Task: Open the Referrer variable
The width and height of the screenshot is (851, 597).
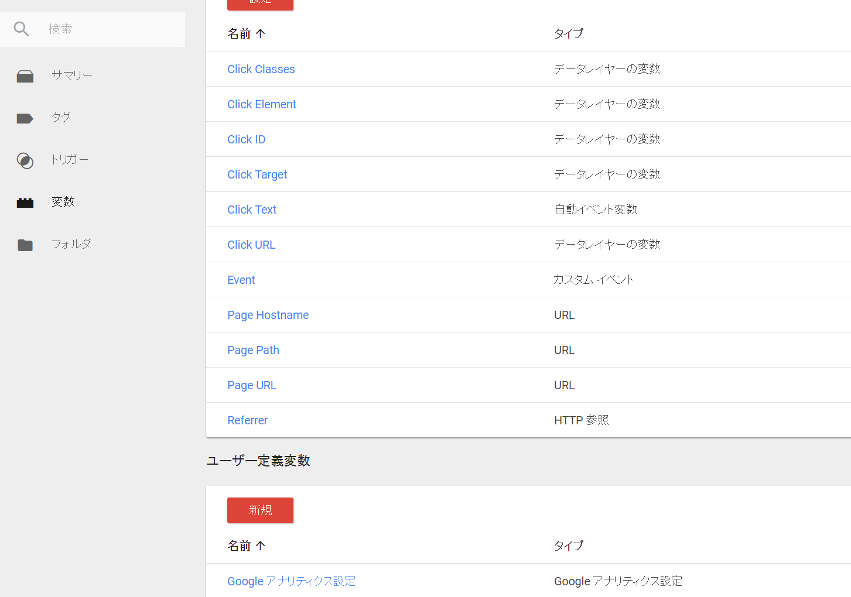Action: click(247, 420)
